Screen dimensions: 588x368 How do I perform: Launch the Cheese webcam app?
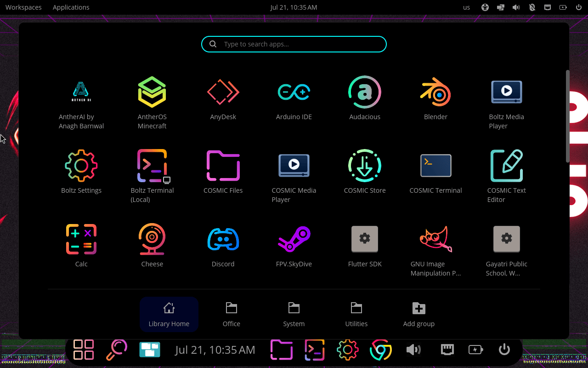[152, 239]
